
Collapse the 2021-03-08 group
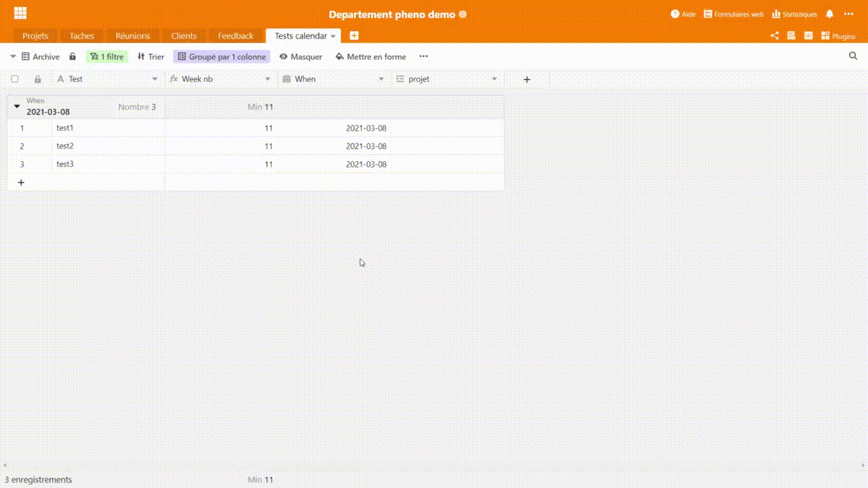(17, 106)
